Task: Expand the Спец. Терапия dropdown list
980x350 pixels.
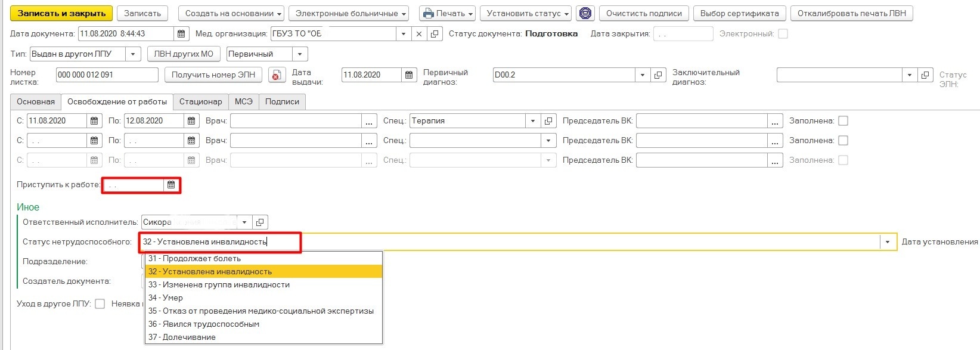Action: pos(533,121)
